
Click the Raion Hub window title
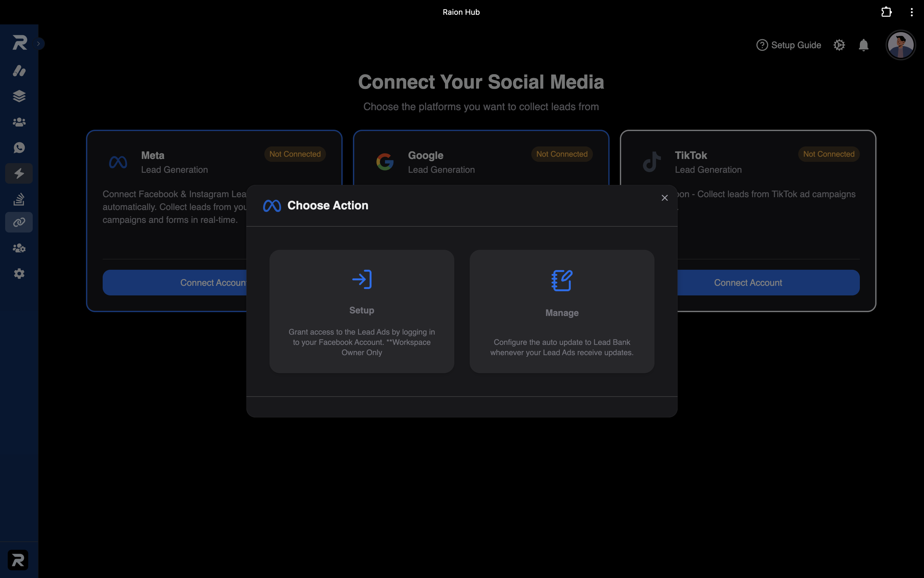coord(461,12)
